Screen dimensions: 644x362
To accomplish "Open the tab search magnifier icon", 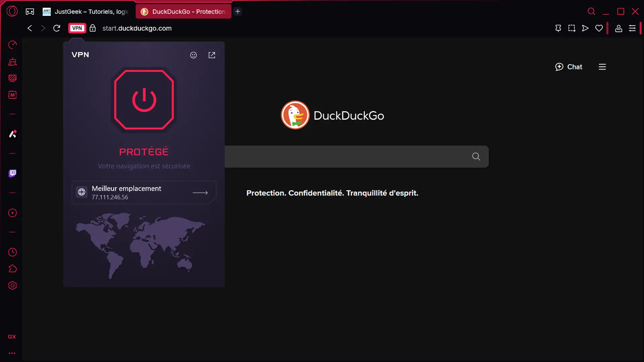I will (591, 11).
